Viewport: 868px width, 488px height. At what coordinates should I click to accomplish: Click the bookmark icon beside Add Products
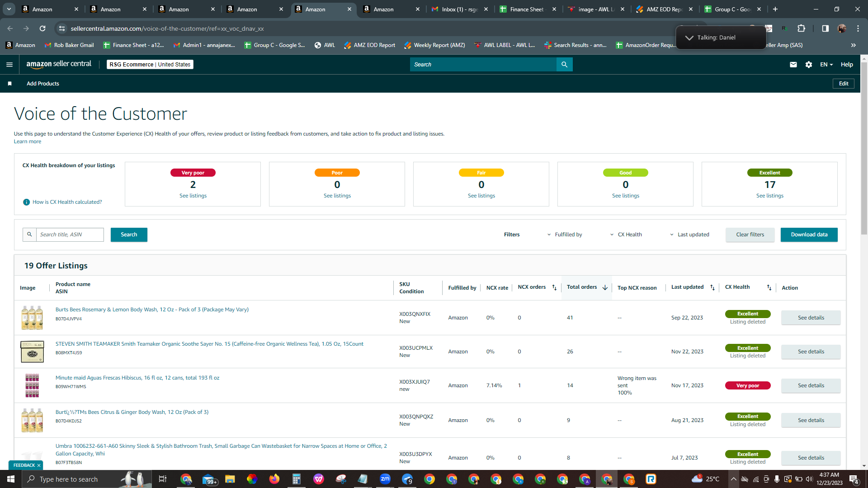10,84
